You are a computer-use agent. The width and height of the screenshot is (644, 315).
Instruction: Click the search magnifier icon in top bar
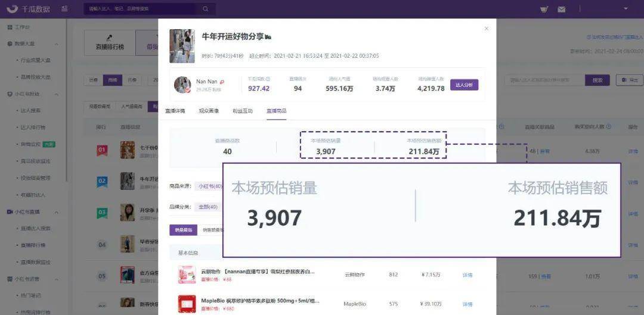pyautogui.click(x=205, y=8)
